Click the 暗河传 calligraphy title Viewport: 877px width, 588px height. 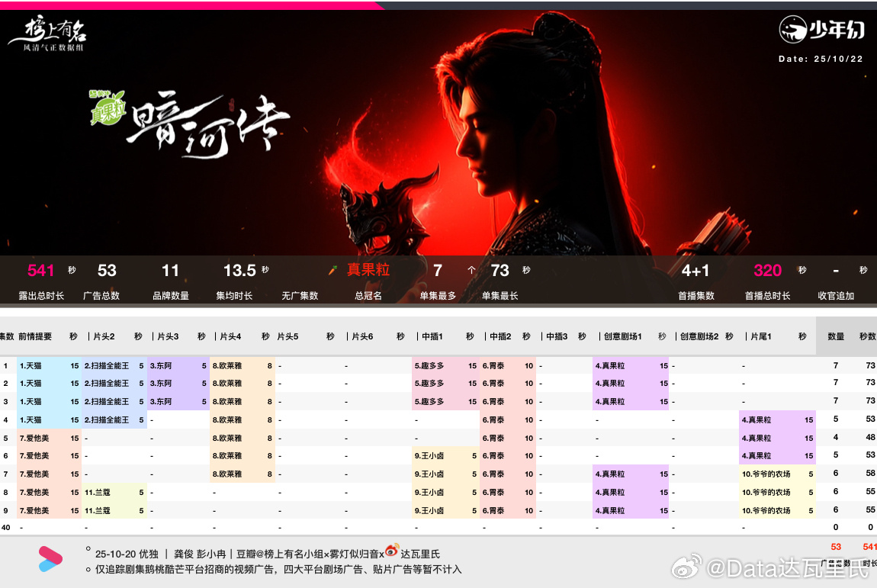pos(208,125)
